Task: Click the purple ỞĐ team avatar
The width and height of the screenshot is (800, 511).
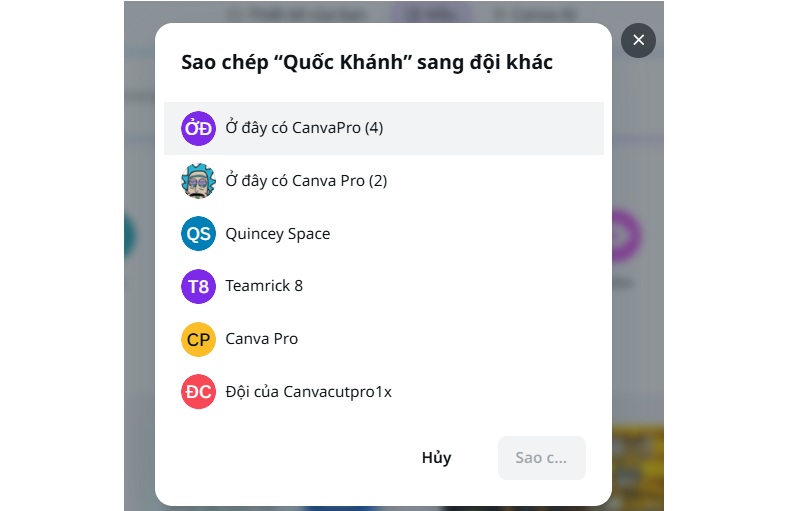Action: (198, 128)
